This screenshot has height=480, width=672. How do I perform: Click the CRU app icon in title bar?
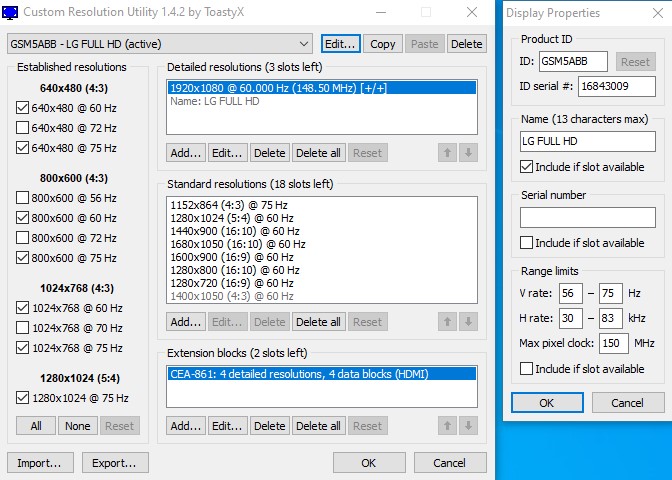pyautogui.click(x=11, y=13)
